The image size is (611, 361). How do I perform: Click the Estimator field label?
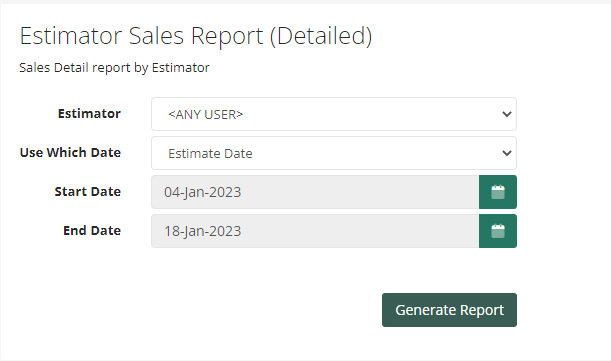(x=89, y=113)
